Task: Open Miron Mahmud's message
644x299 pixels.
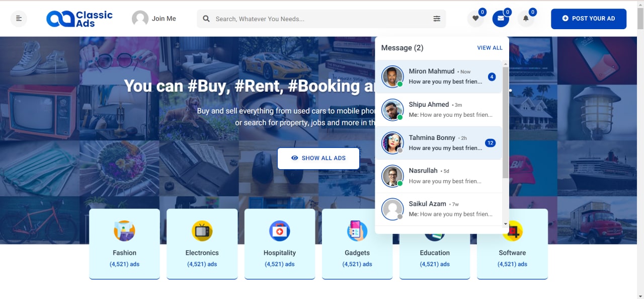Action: coord(438,77)
